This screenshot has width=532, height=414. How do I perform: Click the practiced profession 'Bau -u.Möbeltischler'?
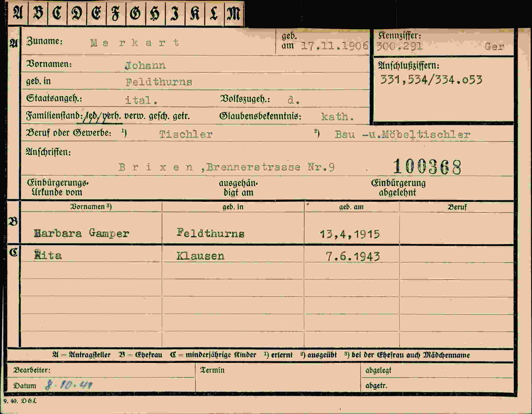click(x=402, y=135)
